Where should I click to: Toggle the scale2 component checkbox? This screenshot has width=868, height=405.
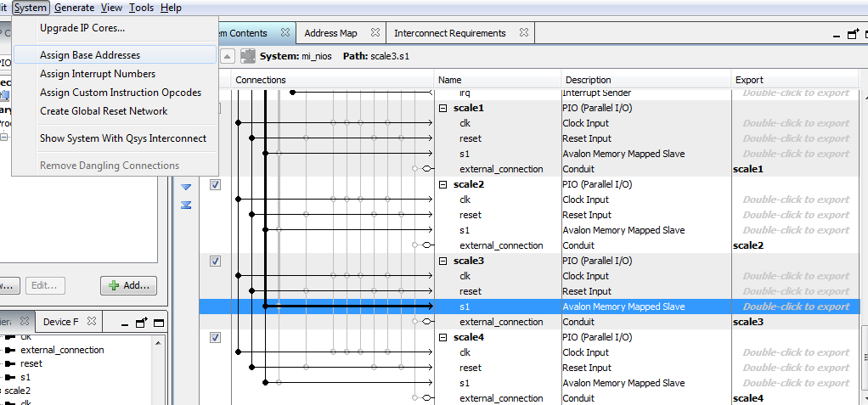click(x=215, y=185)
